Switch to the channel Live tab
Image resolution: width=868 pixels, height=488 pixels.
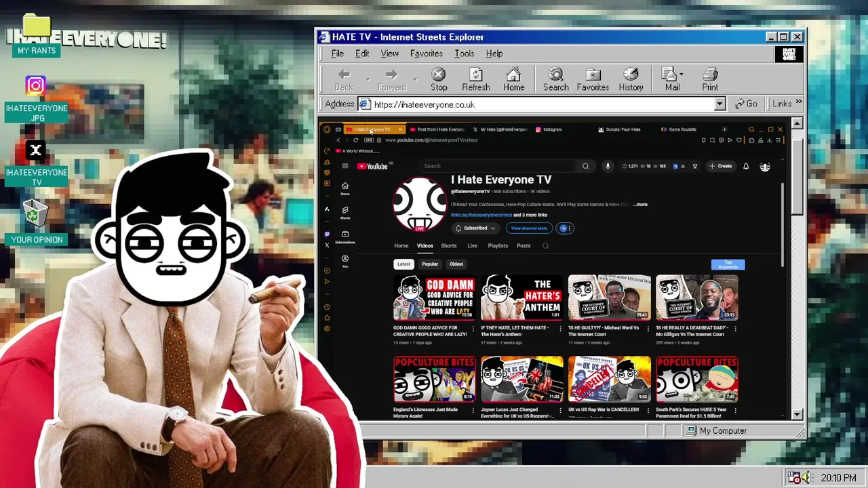[x=472, y=246]
